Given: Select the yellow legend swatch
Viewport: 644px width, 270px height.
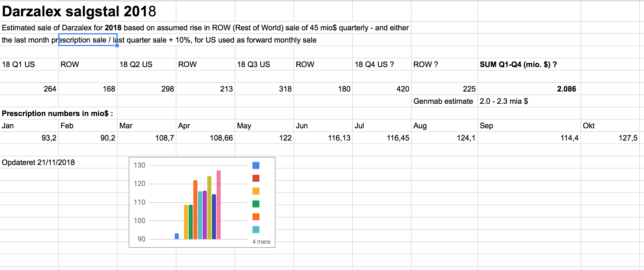Looking at the screenshot, I should (x=256, y=191).
